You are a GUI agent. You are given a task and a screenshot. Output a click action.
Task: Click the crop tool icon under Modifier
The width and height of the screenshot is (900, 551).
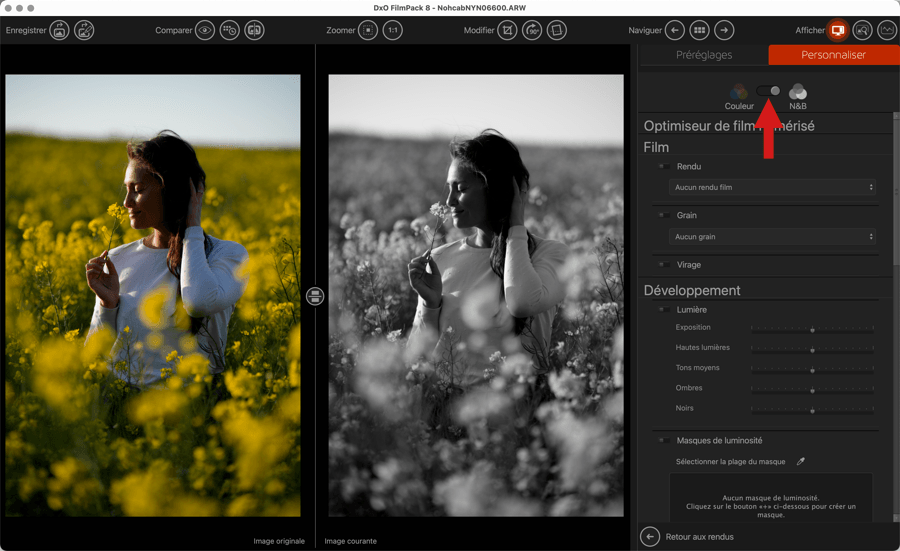coord(508,31)
